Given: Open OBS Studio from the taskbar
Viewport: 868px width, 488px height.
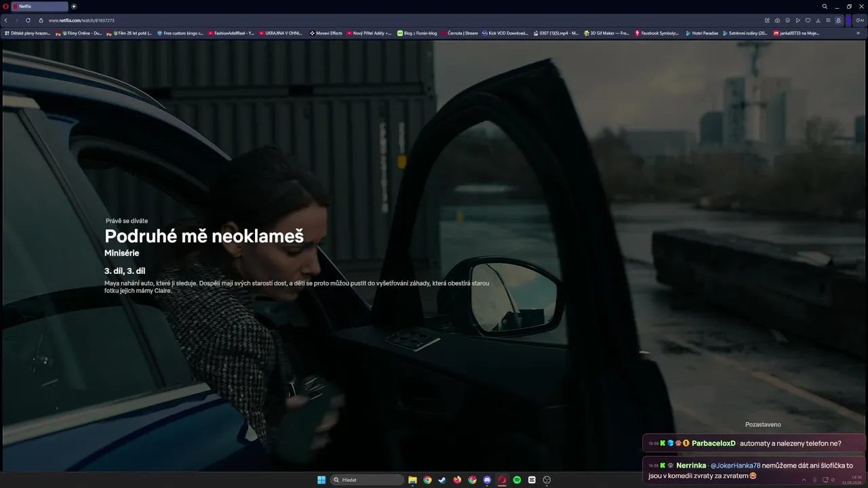Looking at the screenshot, I should 547,480.
